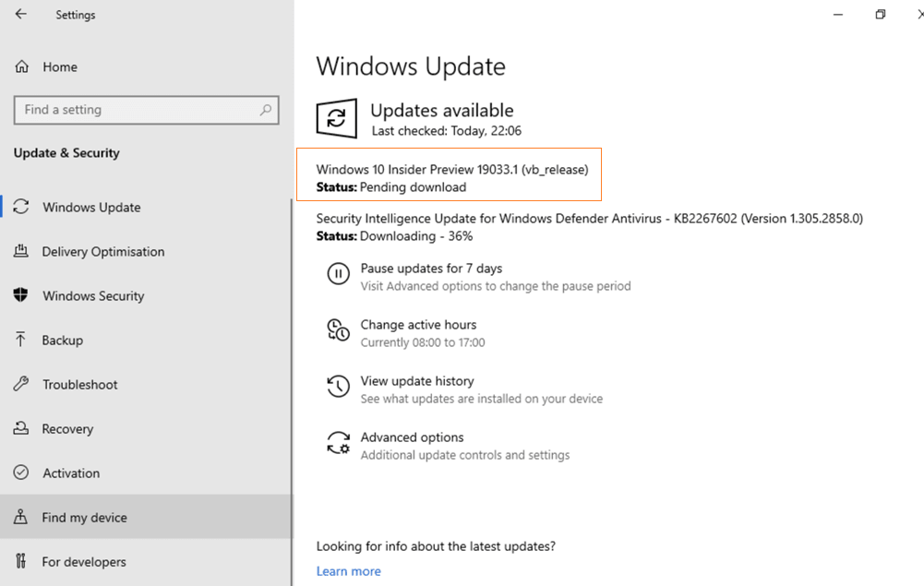The width and height of the screenshot is (924, 586).
Task: Click the active hours clock icon
Action: point(338,329)
